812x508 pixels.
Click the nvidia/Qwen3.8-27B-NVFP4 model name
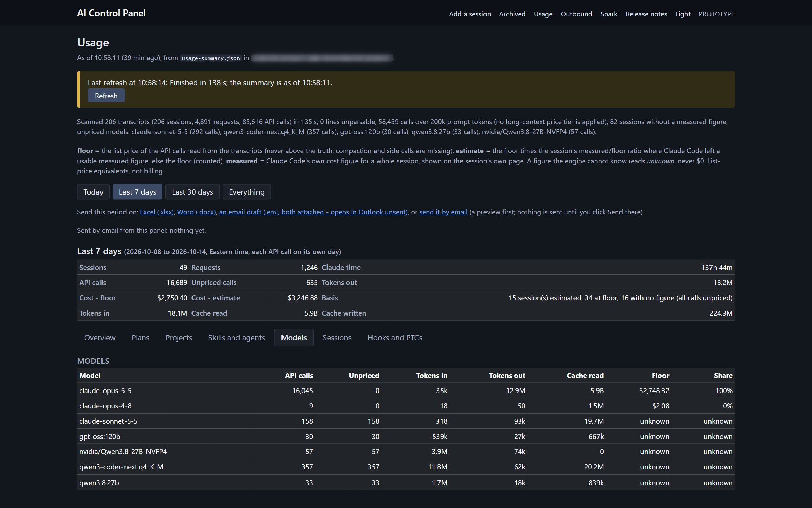(x=123, y=451)
